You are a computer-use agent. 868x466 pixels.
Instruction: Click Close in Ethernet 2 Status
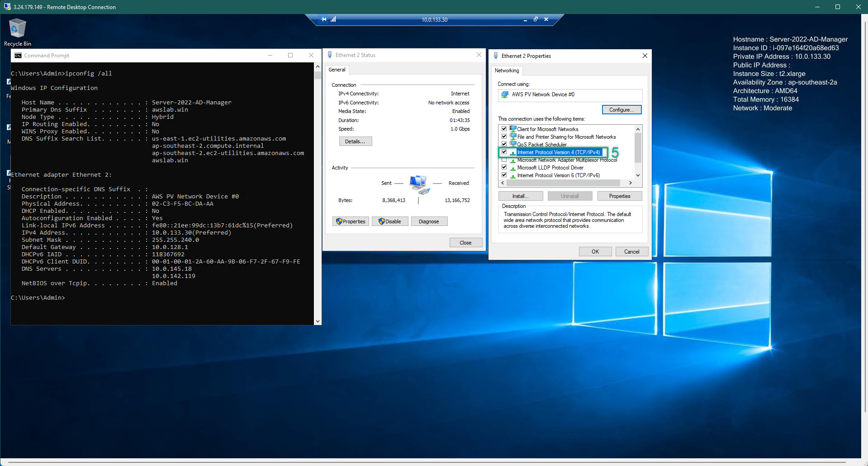click(x=465, y=243)
